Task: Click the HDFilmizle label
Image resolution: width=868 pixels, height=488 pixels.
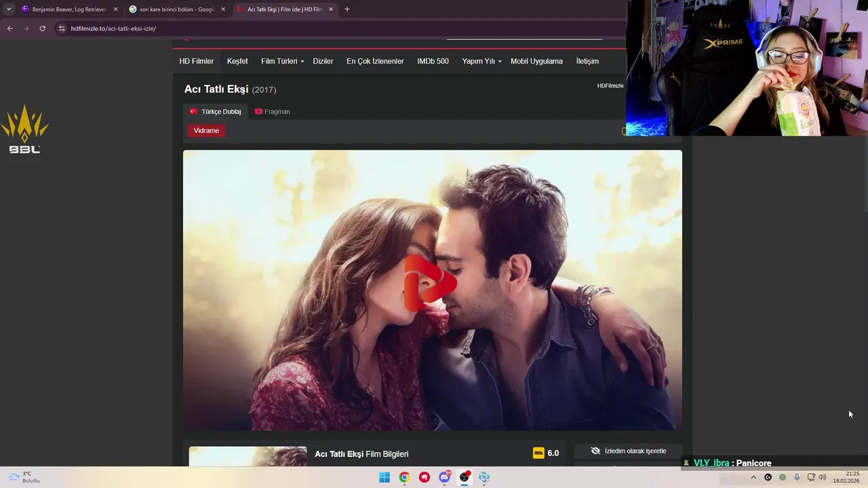Action: (610, 85)
